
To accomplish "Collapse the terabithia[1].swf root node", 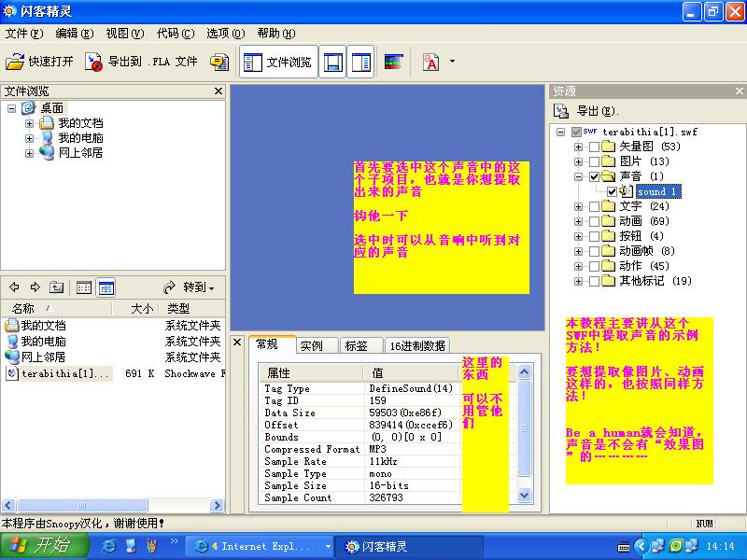I will pyautogui.click(x=561, y=132).
